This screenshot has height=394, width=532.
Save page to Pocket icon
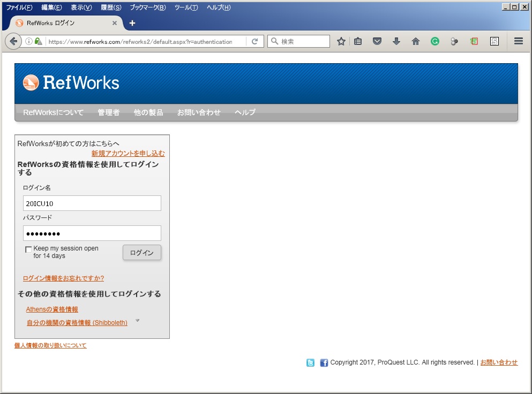click(x=377, y=41)
